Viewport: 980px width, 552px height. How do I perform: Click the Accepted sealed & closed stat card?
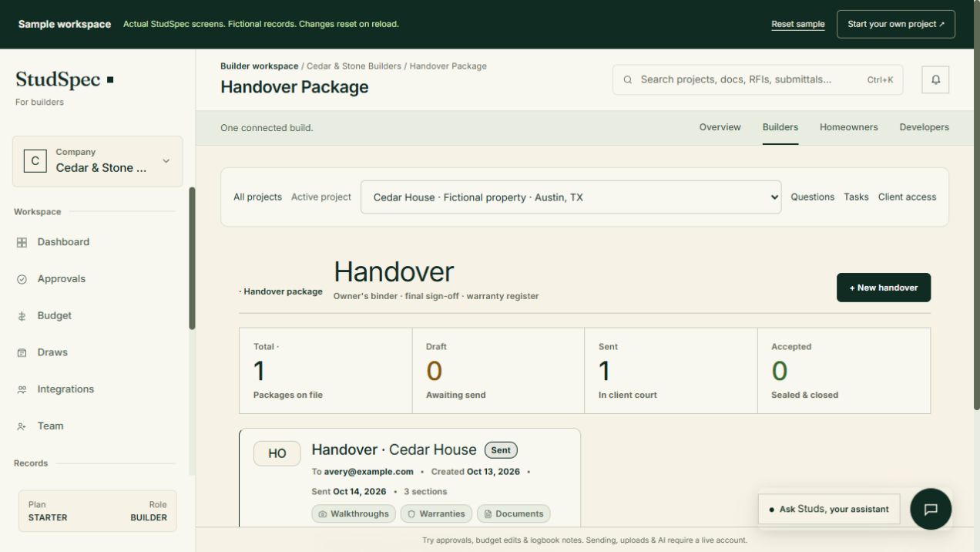point(844,371)
